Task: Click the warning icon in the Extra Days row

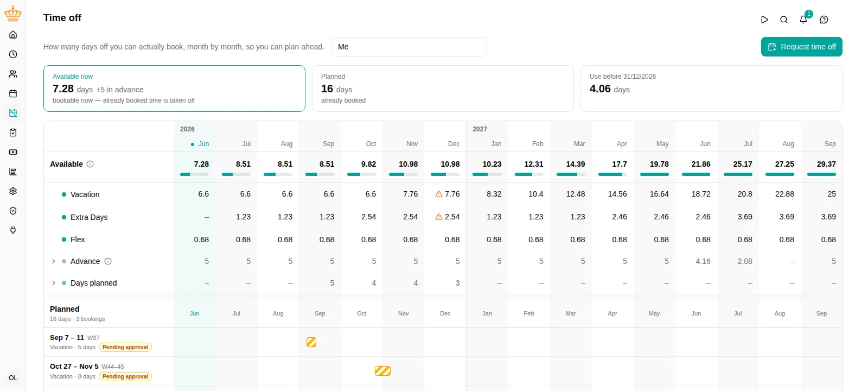Action: (439, 217)
